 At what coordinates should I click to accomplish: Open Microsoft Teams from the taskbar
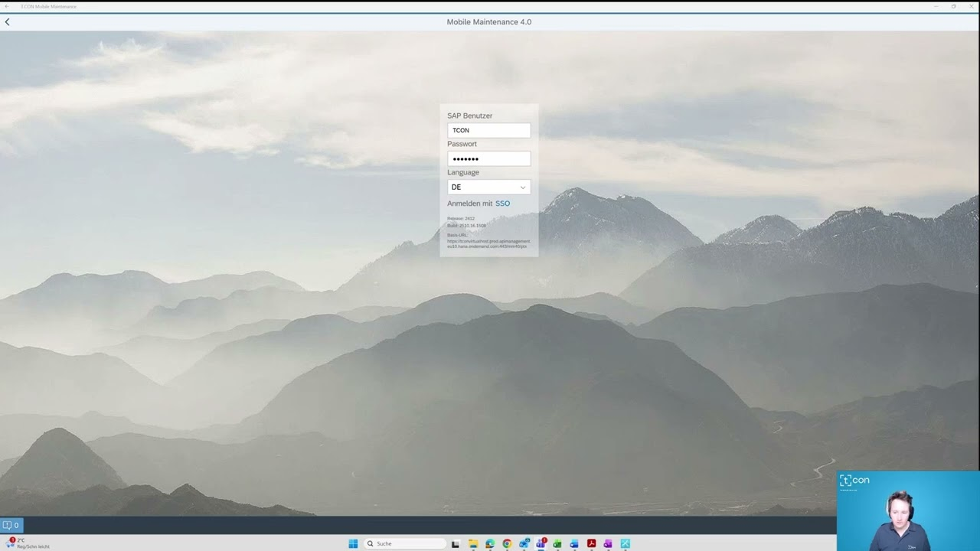click(541, 543)
